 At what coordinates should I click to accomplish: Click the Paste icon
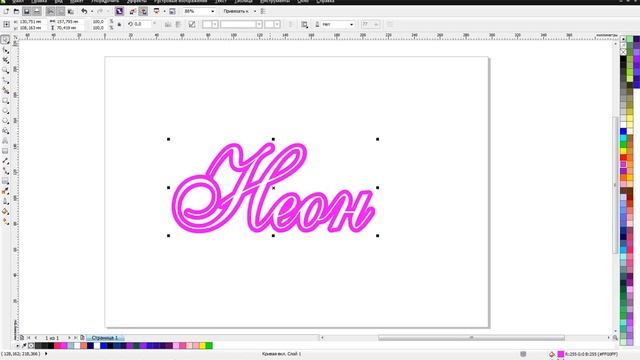tap(70, 11)
